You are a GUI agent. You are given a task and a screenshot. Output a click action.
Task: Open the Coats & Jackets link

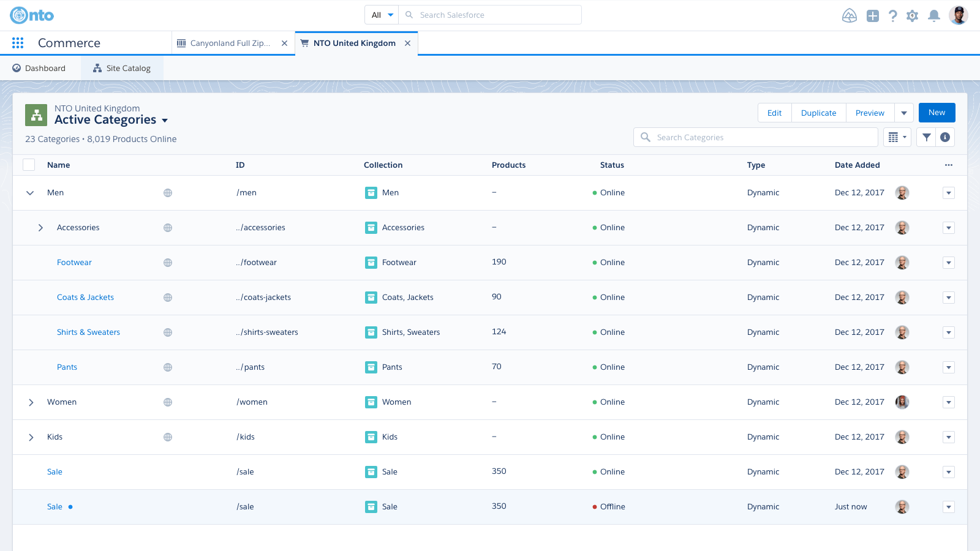(85, 298)
